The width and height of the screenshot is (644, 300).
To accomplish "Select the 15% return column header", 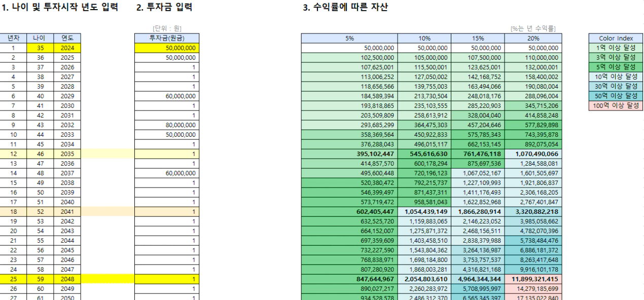I will (x=478, y=39).
